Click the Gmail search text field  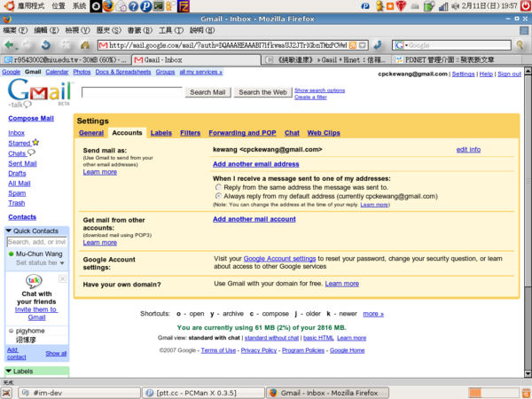click(x=131, y=92)
